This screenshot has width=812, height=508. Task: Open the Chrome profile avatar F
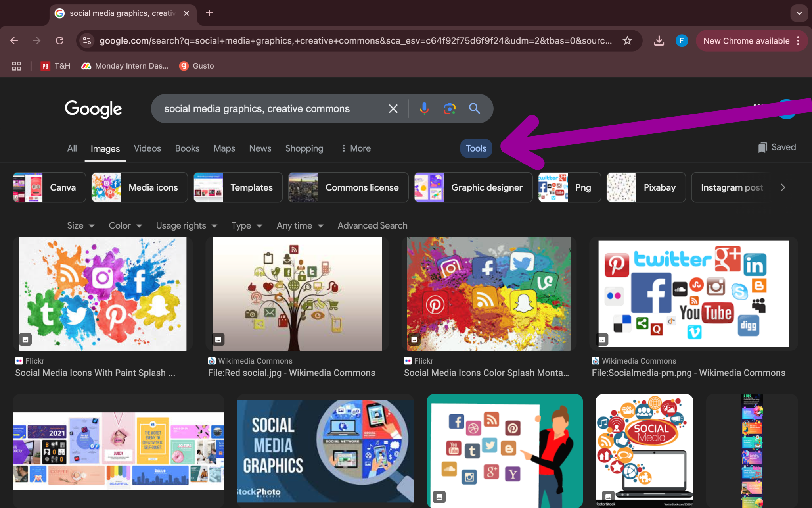(x=682, y=40)
